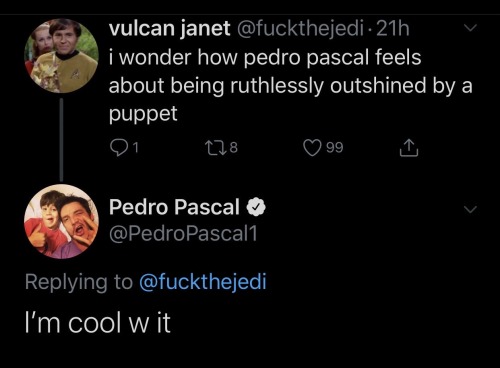Image resolution: width=500 pixels, height=368 pixels.
Task: Click the gray @fuckthejedi handle beside vulcan janet
Action: [300, 29]
